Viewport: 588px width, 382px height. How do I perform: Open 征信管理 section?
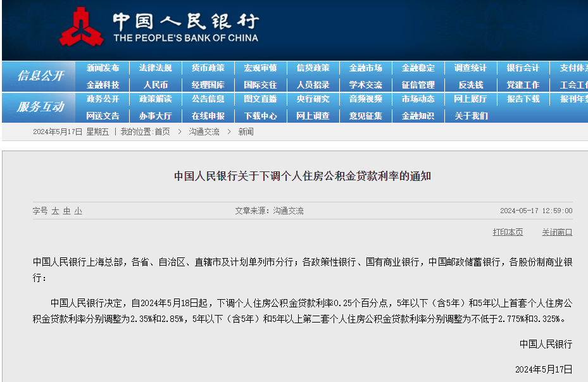418,85
